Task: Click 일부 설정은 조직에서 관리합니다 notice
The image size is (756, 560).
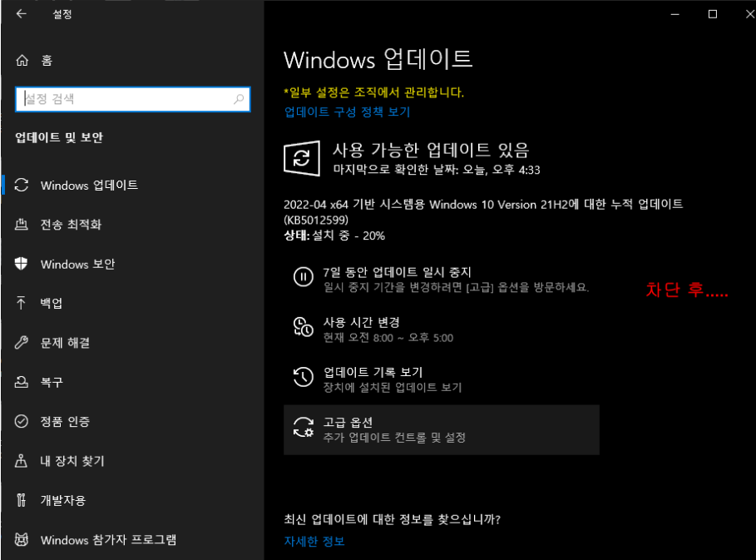Action: click(x=373, y=92)
